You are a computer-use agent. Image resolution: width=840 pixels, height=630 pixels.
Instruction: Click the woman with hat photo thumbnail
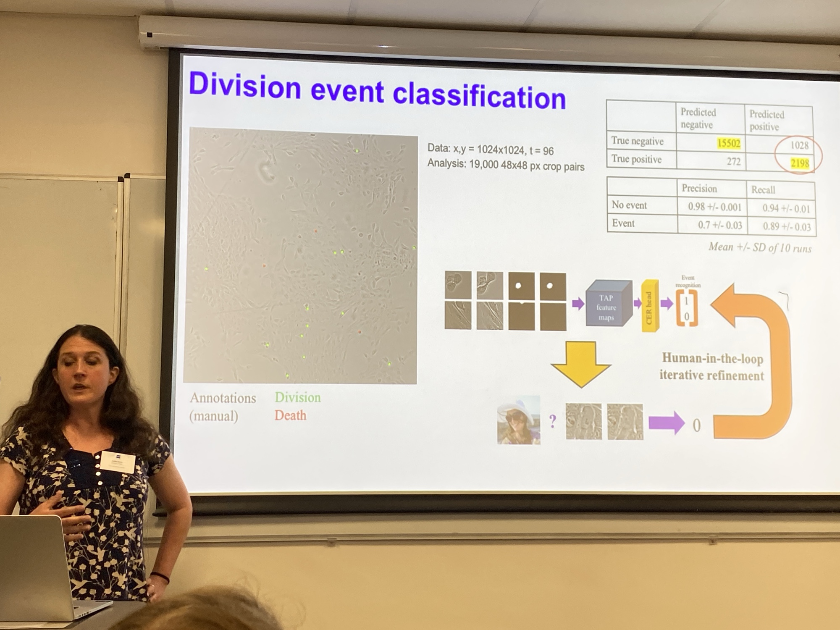[x=519, y=420]
